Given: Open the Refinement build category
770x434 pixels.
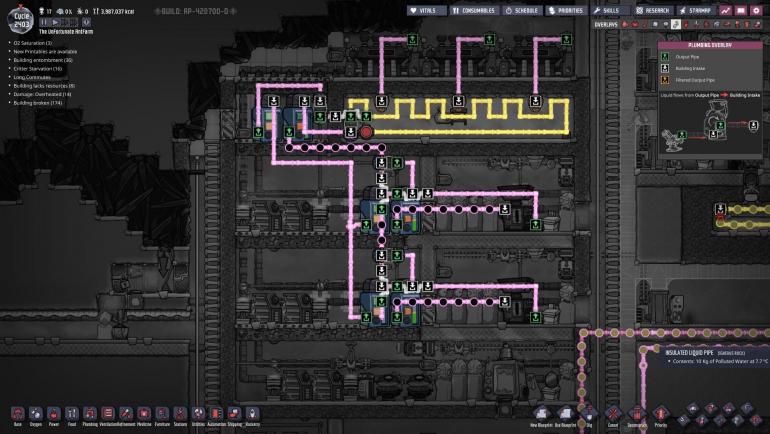Looking at the screenshot, I should click(x=126, y=415).
